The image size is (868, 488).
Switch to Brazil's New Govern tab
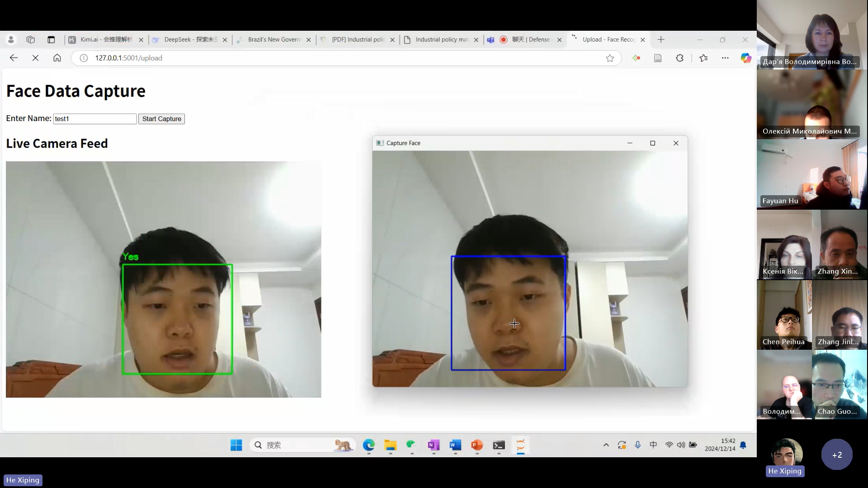[274, 40]
